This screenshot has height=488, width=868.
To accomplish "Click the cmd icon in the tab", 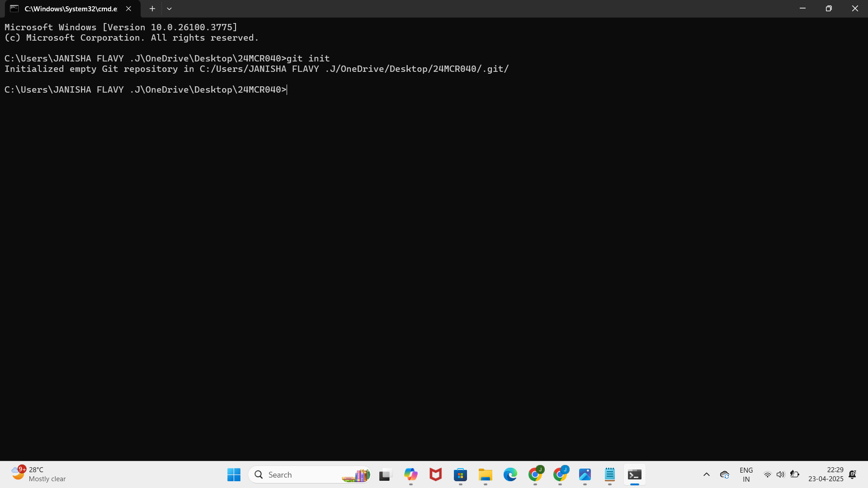I will click(x=14, y=9).
